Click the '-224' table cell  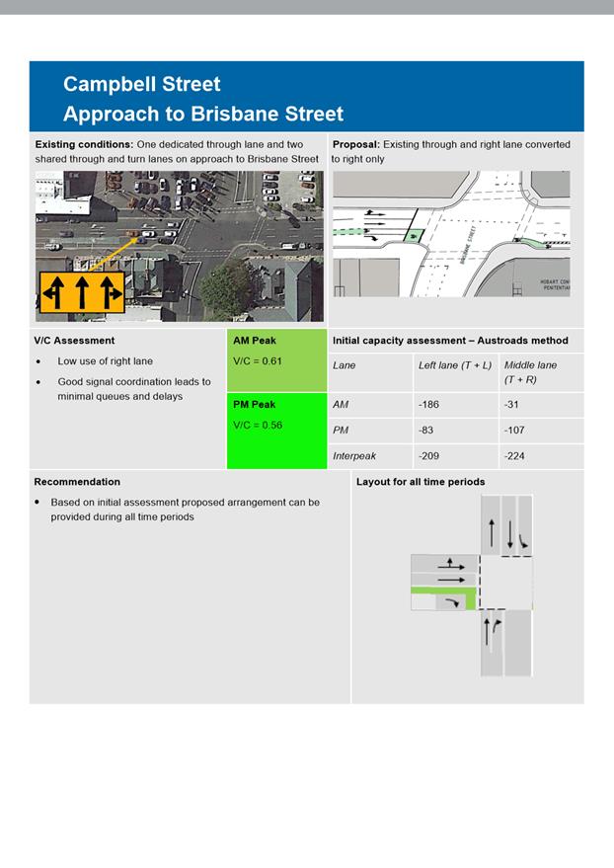coord(514,456)
